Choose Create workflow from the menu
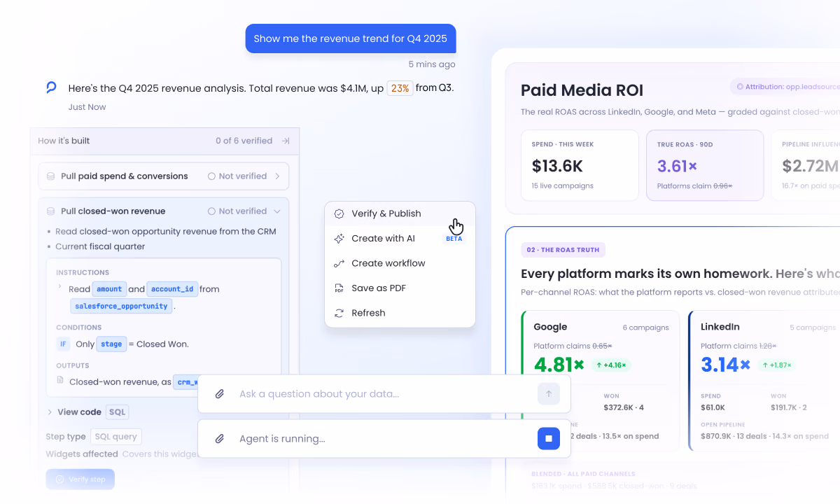Viewport: 840px width, 504px height. coord(400,263)
